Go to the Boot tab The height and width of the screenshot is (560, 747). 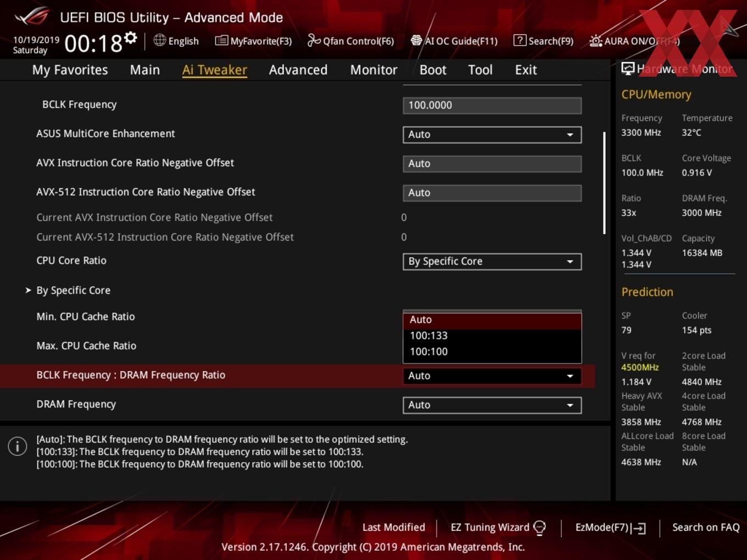pyautogui.click(x=433, y=70)
